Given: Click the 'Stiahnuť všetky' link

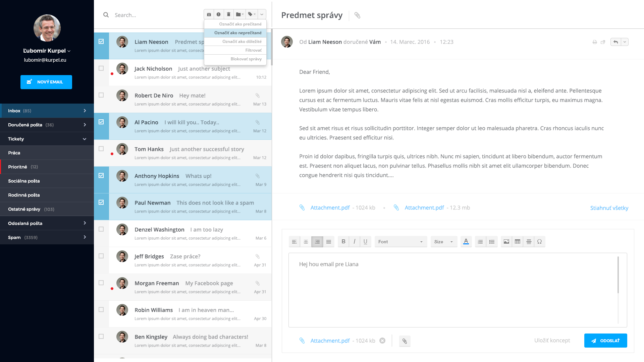Looking at the screenshot, I should [609, 208].
